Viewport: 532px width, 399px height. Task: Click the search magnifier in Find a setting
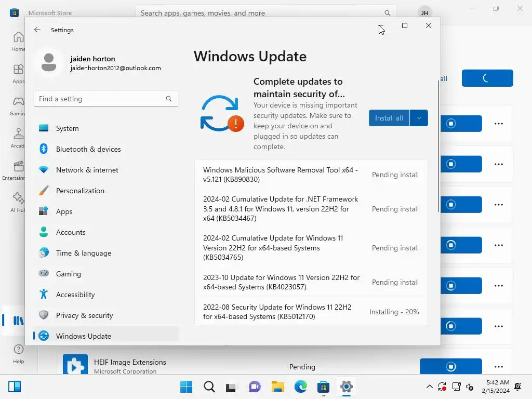[169, 99]
